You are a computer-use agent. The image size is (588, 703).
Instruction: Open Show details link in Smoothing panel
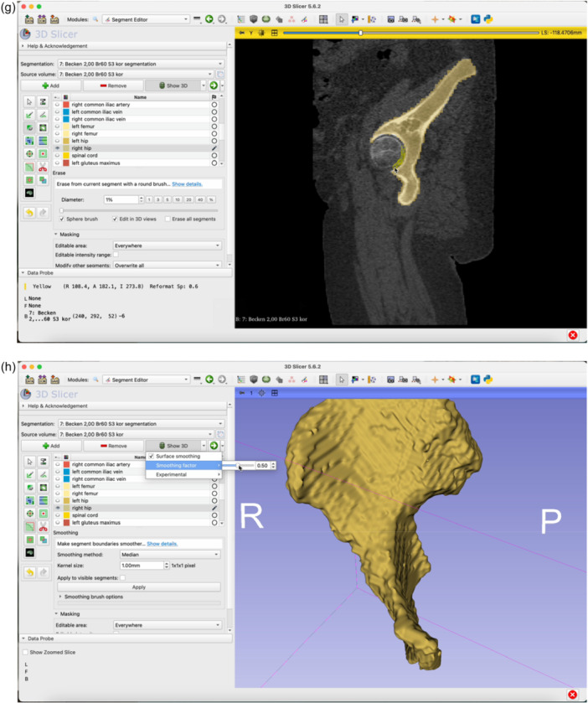(162, 544)
